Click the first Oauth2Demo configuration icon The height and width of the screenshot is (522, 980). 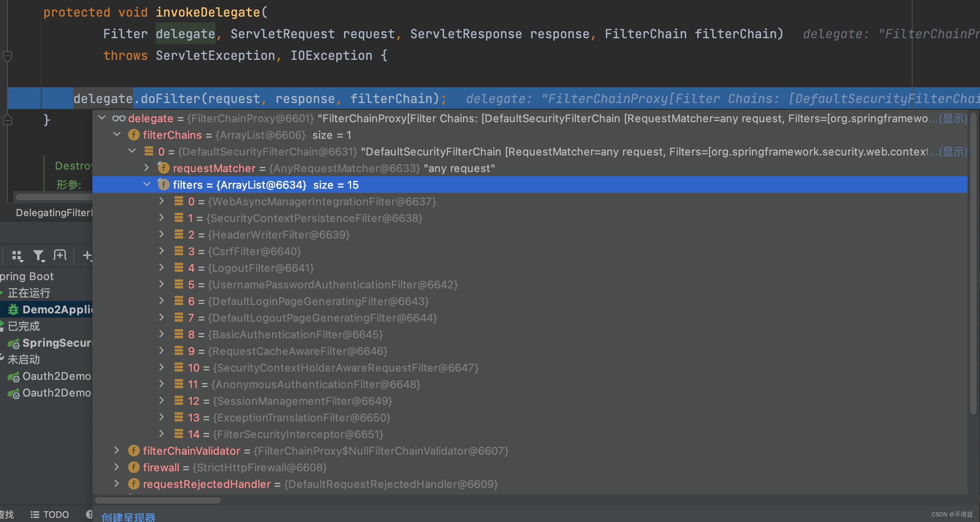coord(14,377)
